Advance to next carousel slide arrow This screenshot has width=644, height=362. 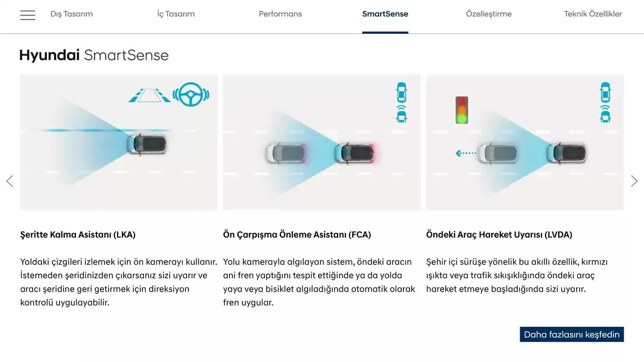point(634,181)
